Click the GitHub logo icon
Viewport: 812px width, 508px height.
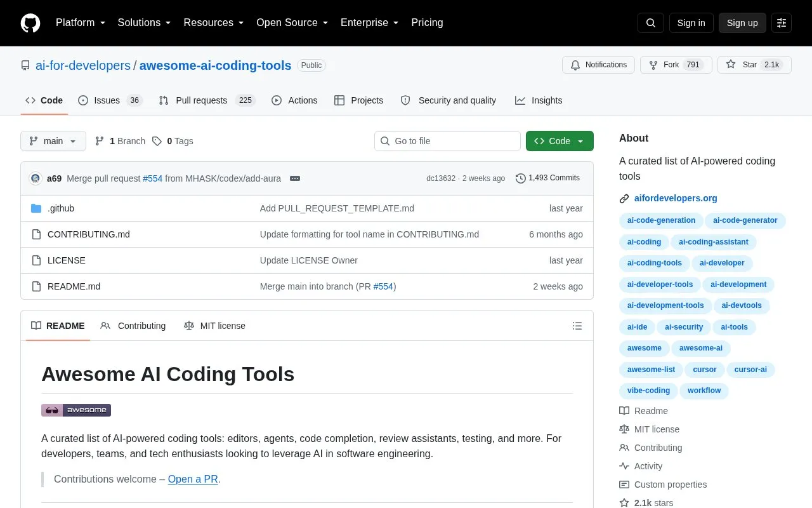pyautogui.click(x=30, y=23)
